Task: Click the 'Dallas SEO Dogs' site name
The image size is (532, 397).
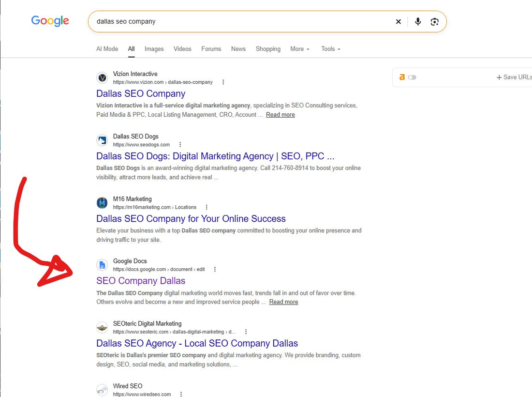Action: (136, 137)
